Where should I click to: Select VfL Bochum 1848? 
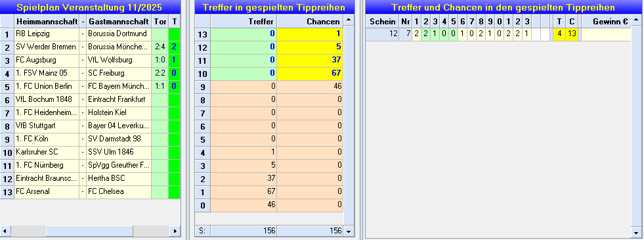(x=46, y=100)
